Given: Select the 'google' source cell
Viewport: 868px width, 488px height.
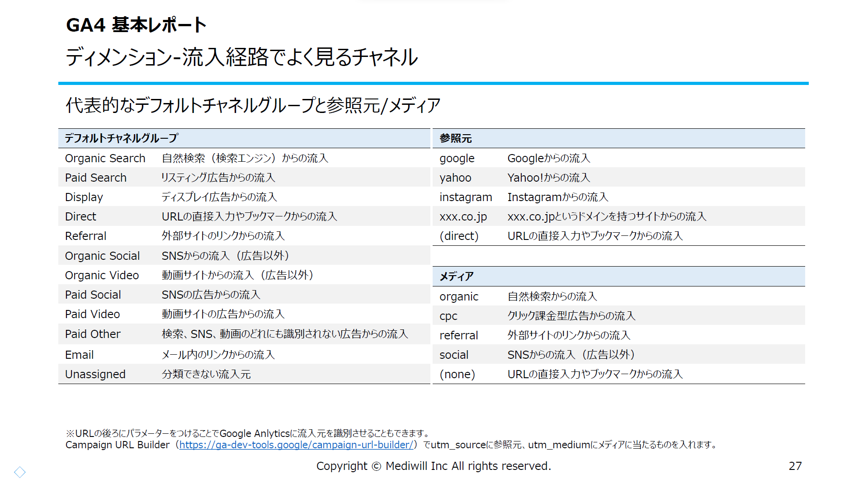Looking at the screenshot, I should pyautogui.click(x=457, y=158).
